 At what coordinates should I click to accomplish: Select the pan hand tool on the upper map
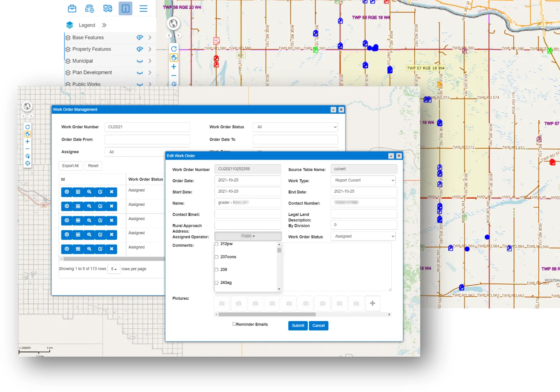[x=174, y=58]
